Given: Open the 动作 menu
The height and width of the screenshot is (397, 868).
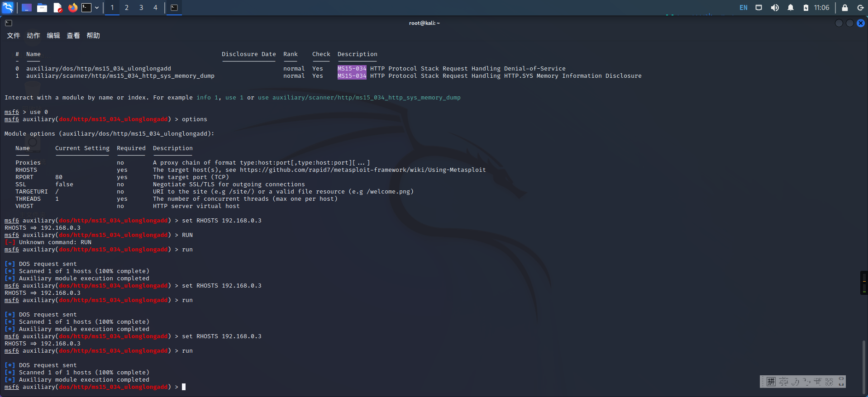Looking at the screenshot, I should (33, 36).
